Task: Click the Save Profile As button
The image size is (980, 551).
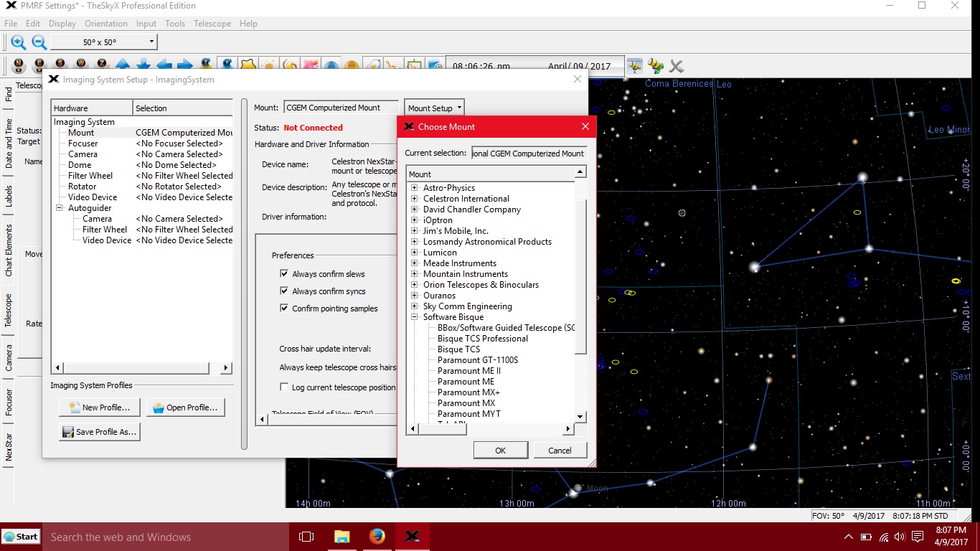Action: pos(99,431)
